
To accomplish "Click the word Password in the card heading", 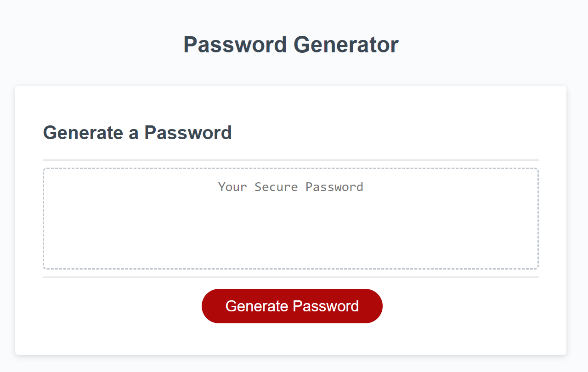I will point(188,133).
